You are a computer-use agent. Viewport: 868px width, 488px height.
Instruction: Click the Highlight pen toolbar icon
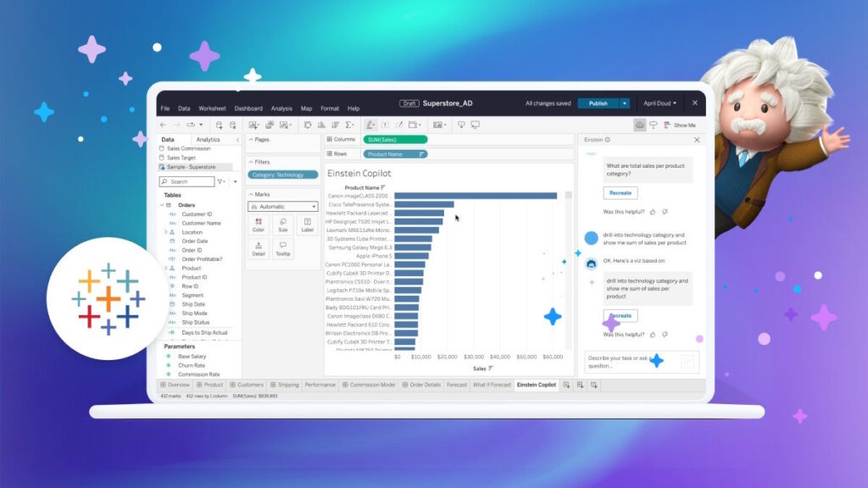pos(370,125)
